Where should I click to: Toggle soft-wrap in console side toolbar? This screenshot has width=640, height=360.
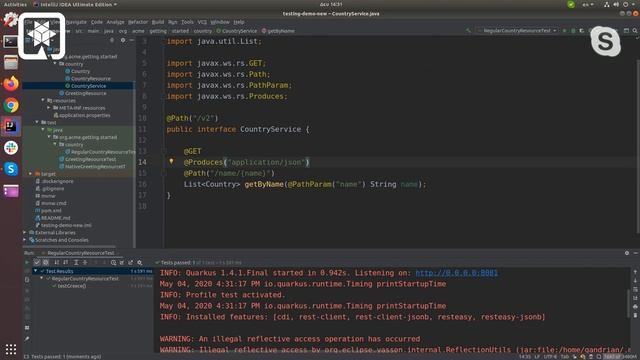pyautogui.click(x=635, y=289)
